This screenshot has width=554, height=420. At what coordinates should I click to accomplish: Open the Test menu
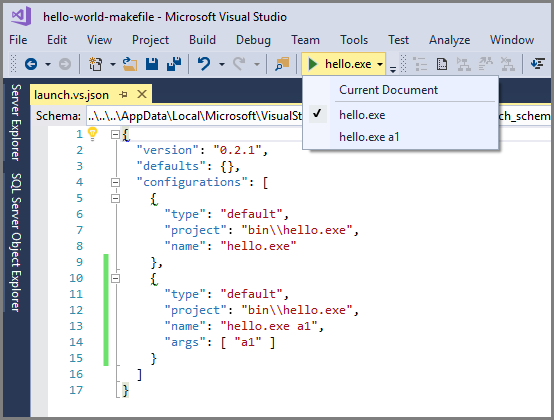(399, 40)
